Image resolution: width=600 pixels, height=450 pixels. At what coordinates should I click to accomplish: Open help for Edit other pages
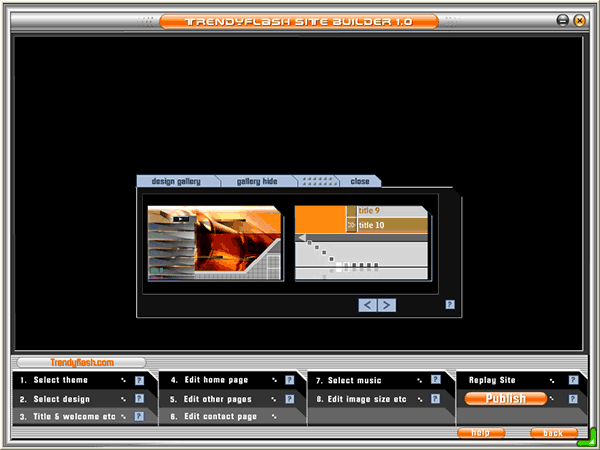[x=290, y=399]
